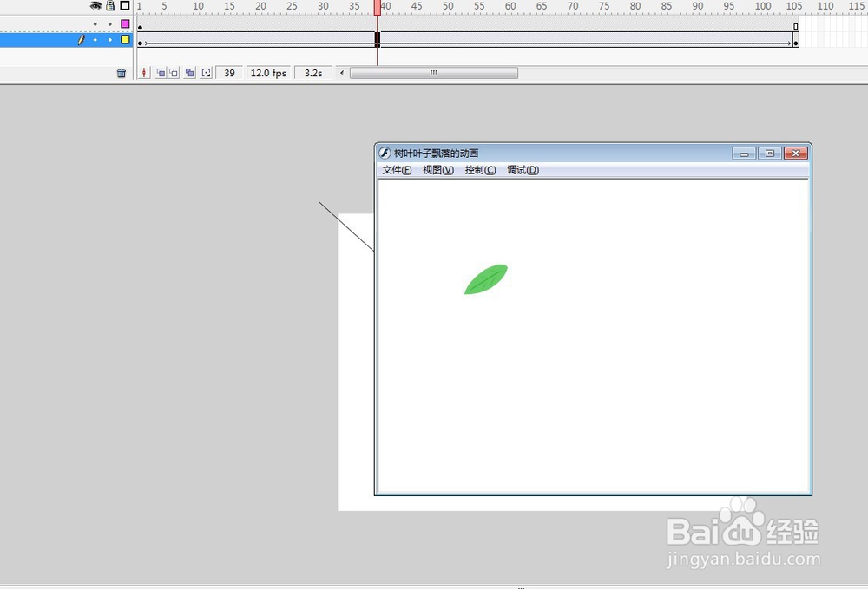This screenshot has width=868, height=589.
Task: Click the timeline scrollbar left arrow
Action: point(342,73)
